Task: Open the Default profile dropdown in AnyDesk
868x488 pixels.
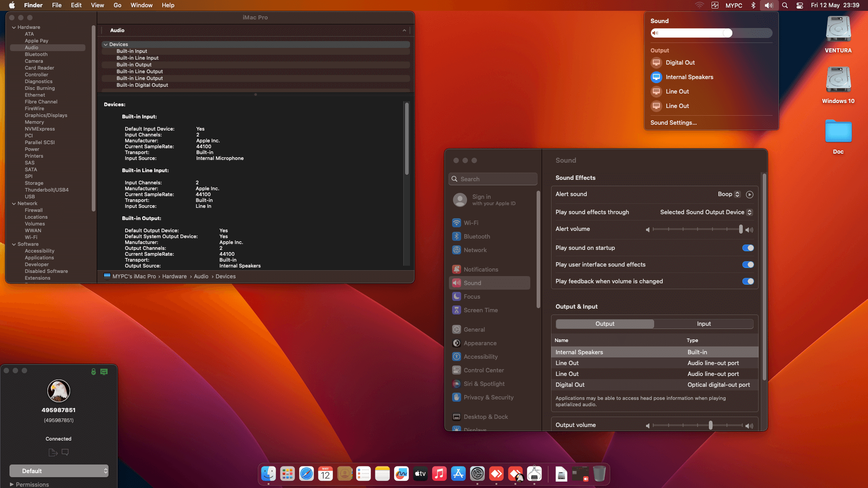Action: (x=59, y=471)
